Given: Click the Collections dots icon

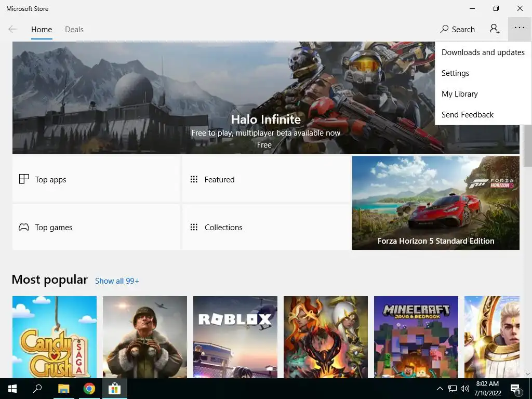Looking at the screenshot, I should click(x=194, y=227).
